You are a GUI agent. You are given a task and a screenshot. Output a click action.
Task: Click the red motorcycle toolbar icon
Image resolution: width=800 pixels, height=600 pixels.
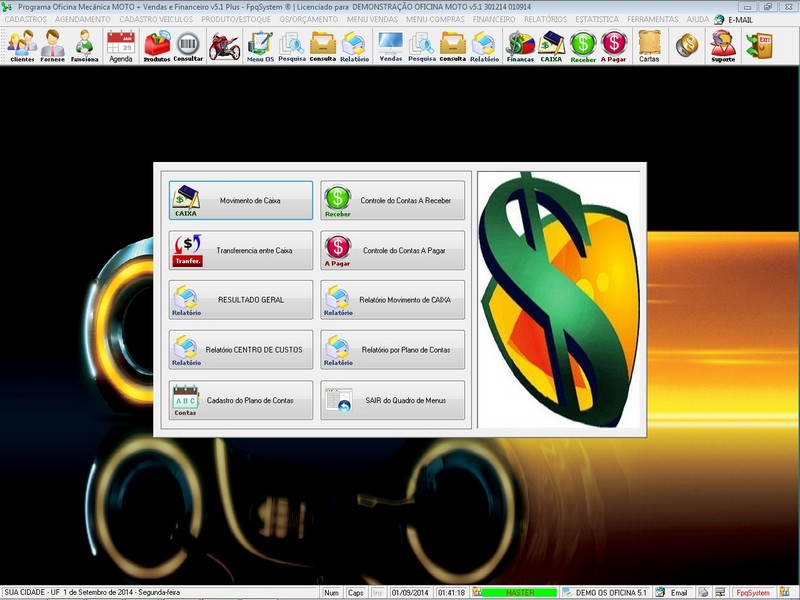tap(223, 45)
